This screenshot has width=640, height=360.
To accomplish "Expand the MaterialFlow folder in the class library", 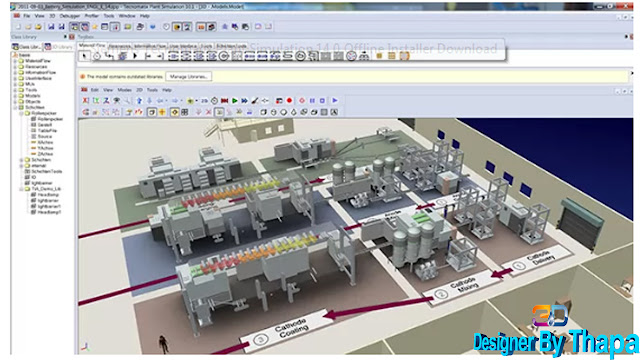I will tap(15, 61).
